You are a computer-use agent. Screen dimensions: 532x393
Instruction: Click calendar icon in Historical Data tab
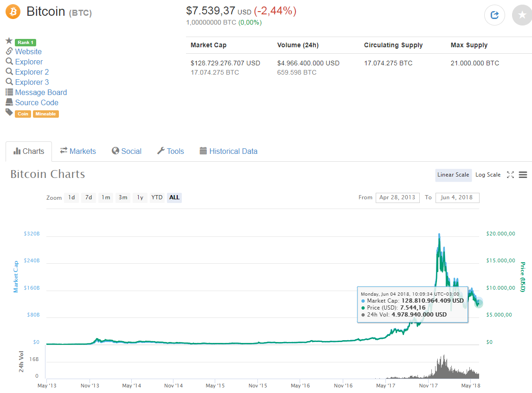coord(203,151)
